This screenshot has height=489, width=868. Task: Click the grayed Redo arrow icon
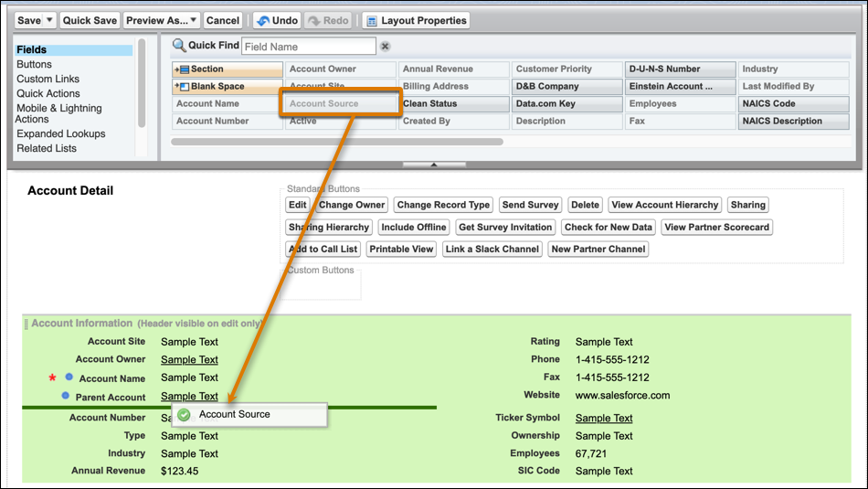tap(314, 21)
